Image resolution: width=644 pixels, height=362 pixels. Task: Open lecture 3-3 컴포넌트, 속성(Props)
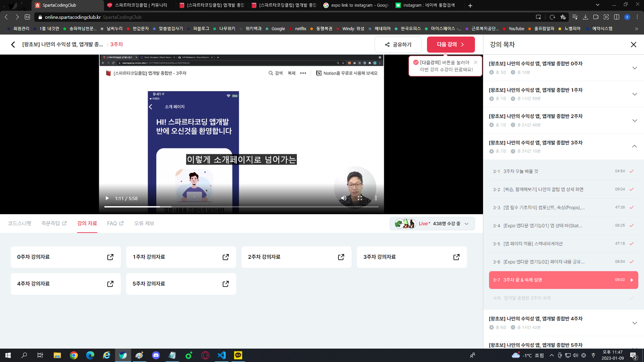pos(563,207)
